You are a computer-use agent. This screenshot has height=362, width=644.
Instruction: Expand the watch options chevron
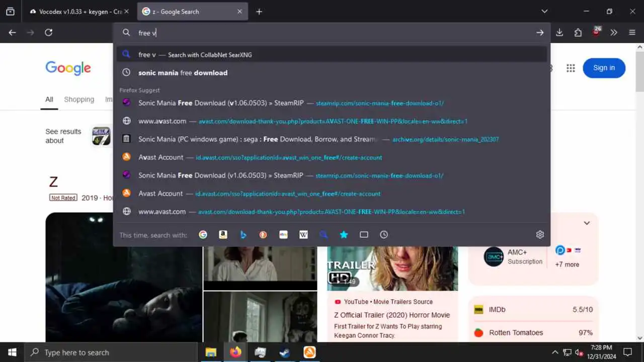pos(587,223)
